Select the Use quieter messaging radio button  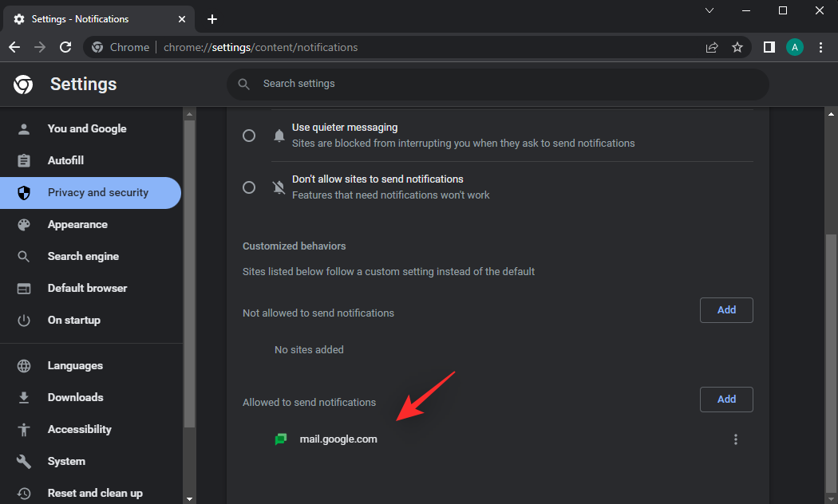point(249,136)
